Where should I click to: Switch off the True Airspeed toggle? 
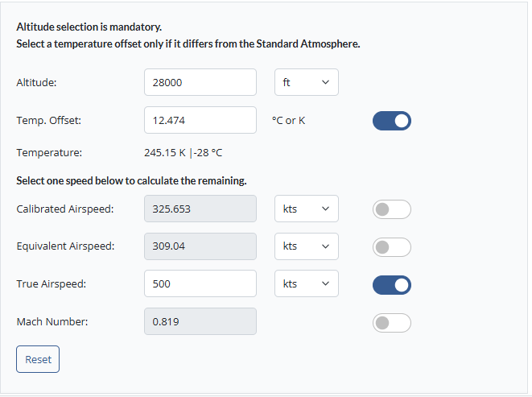(x=391, y=285)
